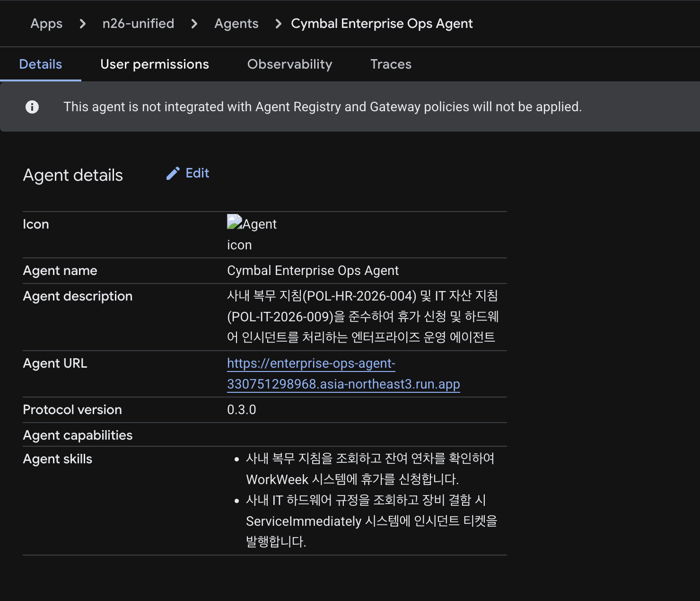700x601 pixels.
Task: Go to n26-unified breadcrumb
Action: pyautogui.click(x=138, y=24)
